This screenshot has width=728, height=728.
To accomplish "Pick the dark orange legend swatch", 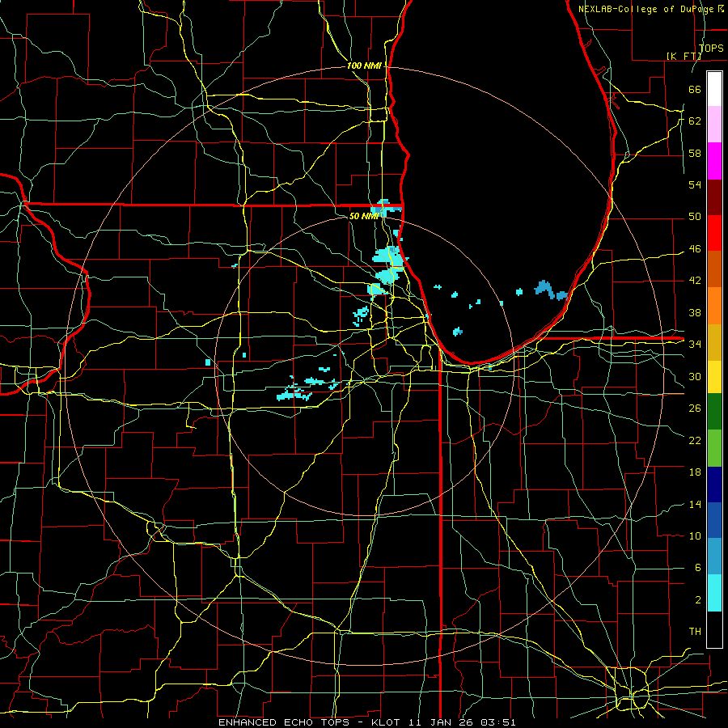I will (x=714, y=269).
